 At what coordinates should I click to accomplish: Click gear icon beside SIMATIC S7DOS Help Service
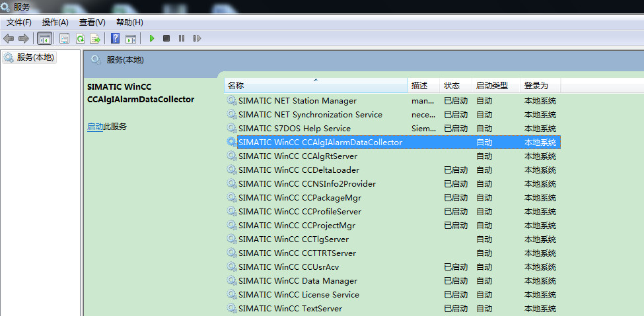point(232,129)
